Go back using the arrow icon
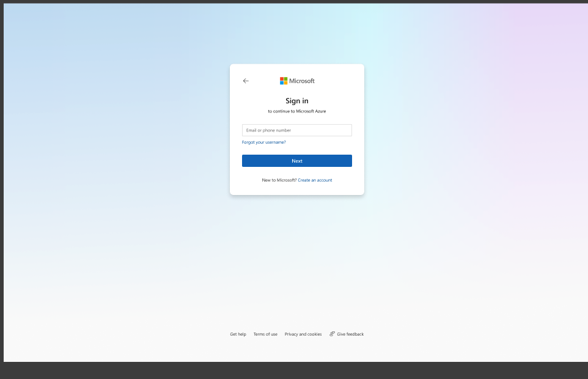 click(246, 81)
